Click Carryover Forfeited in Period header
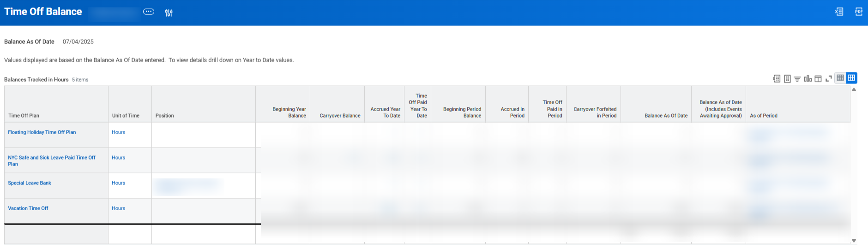868x248 pixels. pos(594,104)
